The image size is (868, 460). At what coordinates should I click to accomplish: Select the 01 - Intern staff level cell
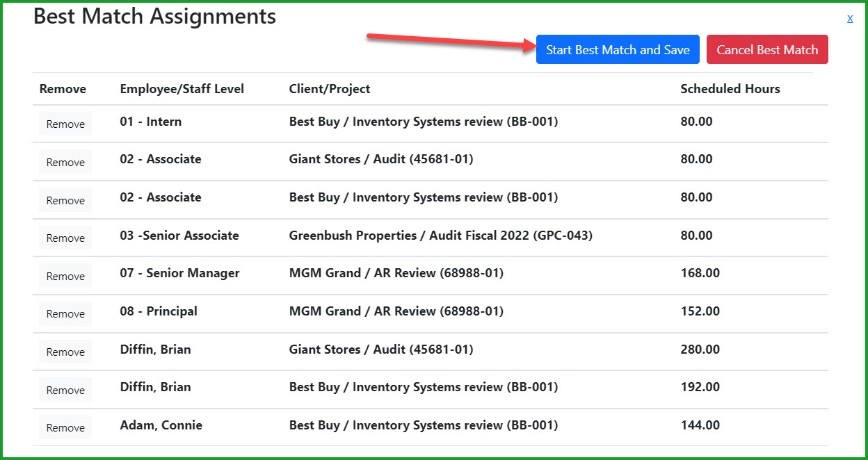coord(150,122)
